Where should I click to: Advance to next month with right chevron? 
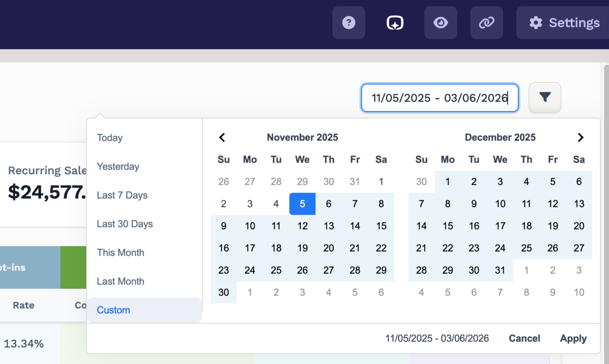581,137
